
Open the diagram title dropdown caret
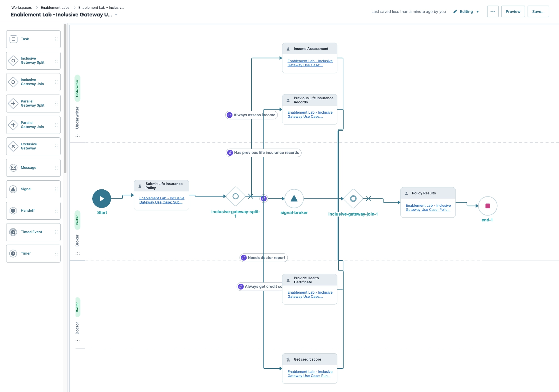pos(116,14)
